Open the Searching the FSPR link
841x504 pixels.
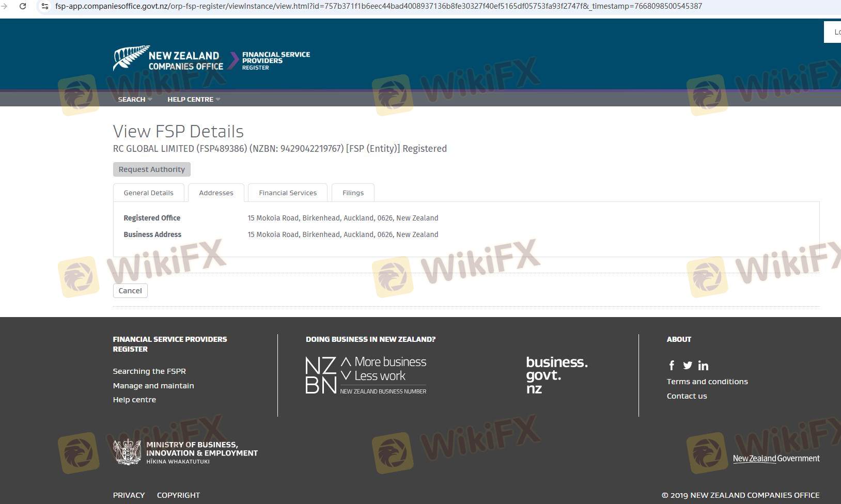(x=149, y=371)
